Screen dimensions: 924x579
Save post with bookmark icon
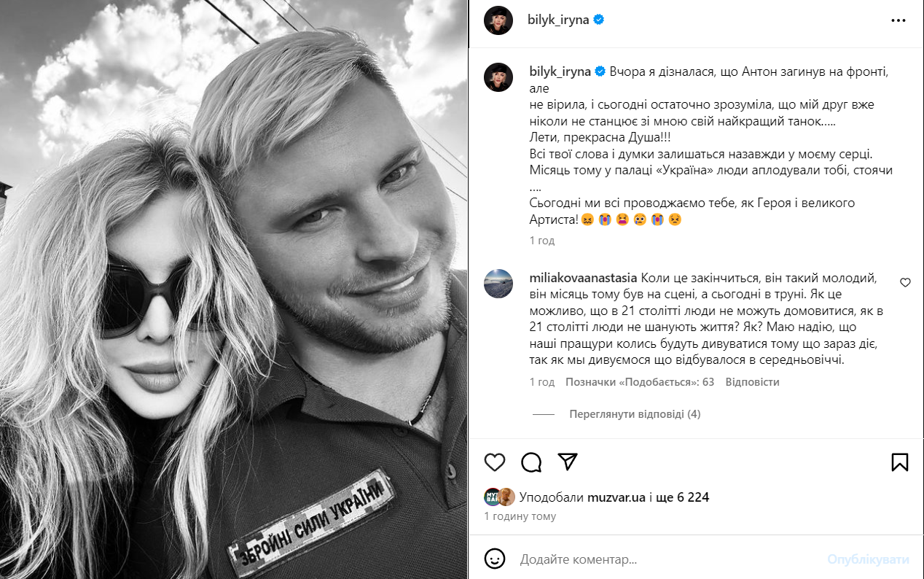pos(899,462)
